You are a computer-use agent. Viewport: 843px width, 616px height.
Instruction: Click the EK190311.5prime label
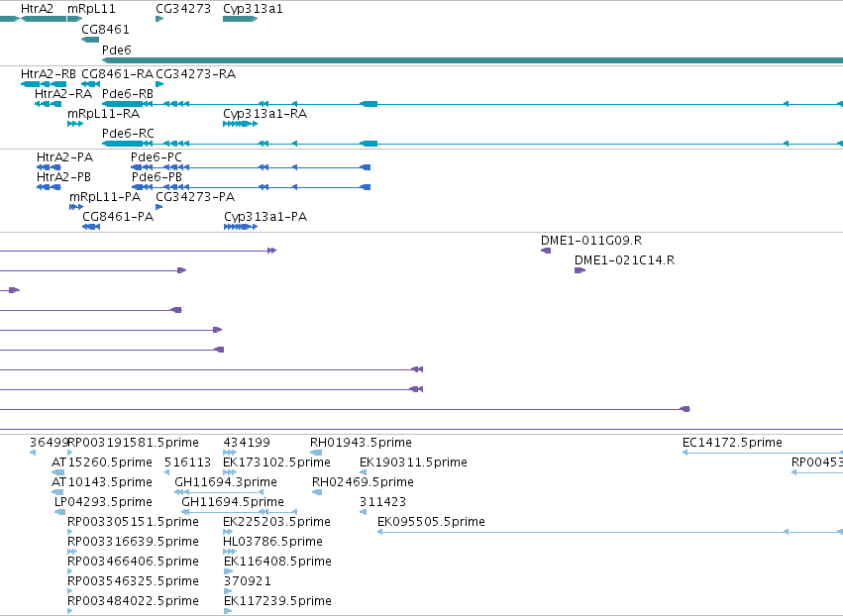point(413,462)
